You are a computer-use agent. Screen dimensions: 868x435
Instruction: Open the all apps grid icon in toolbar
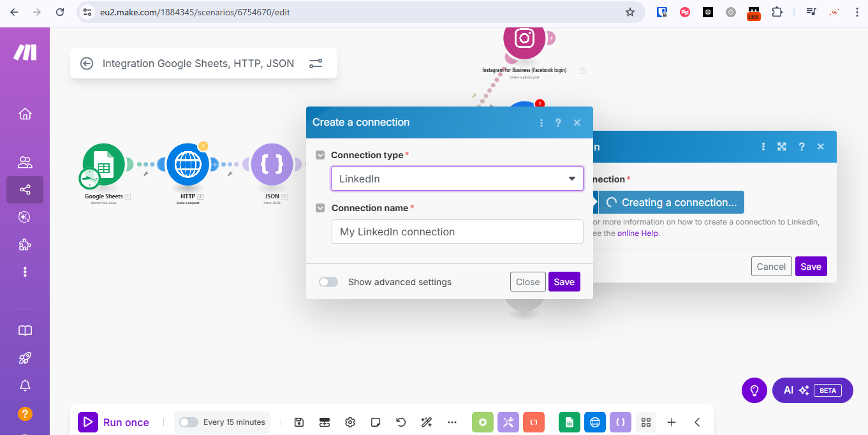[x=646, y=422]
